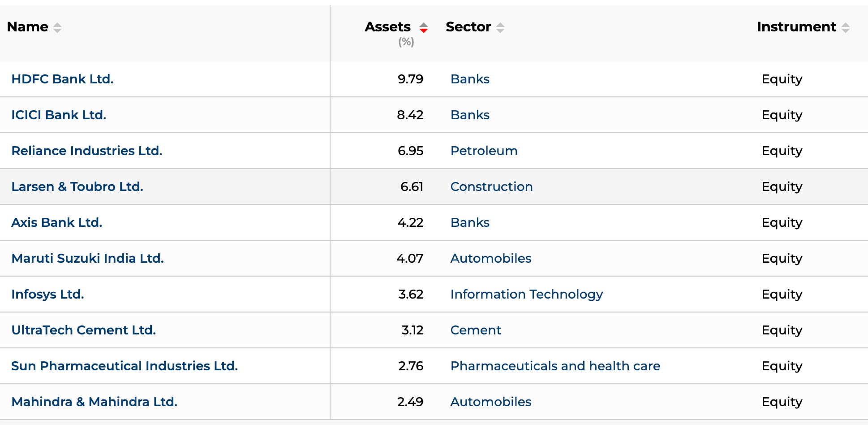Select the Sector column header
868x425 pixels.
[x=468, y=27]
